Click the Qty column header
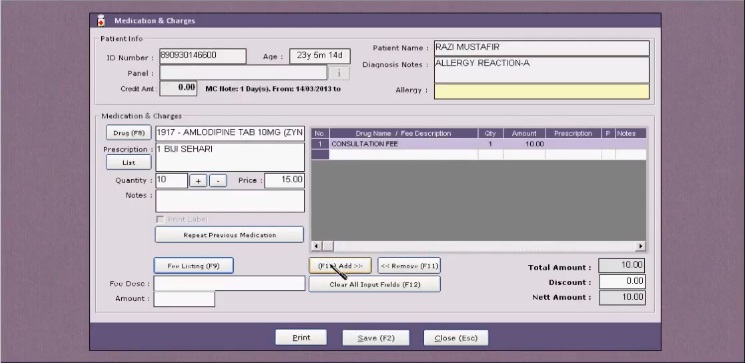This screenshot has height=363, width=745. tap(490, 134)
